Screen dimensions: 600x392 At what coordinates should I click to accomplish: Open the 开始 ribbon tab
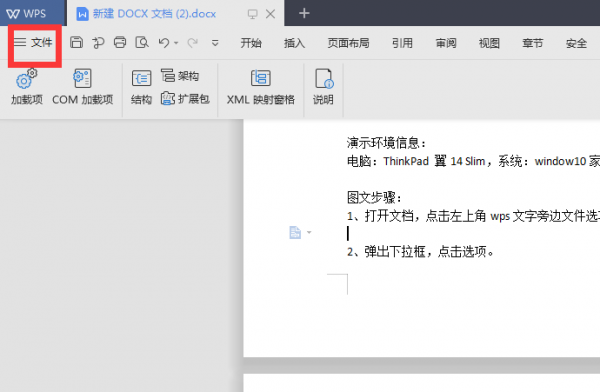click(x=251, y=43)
